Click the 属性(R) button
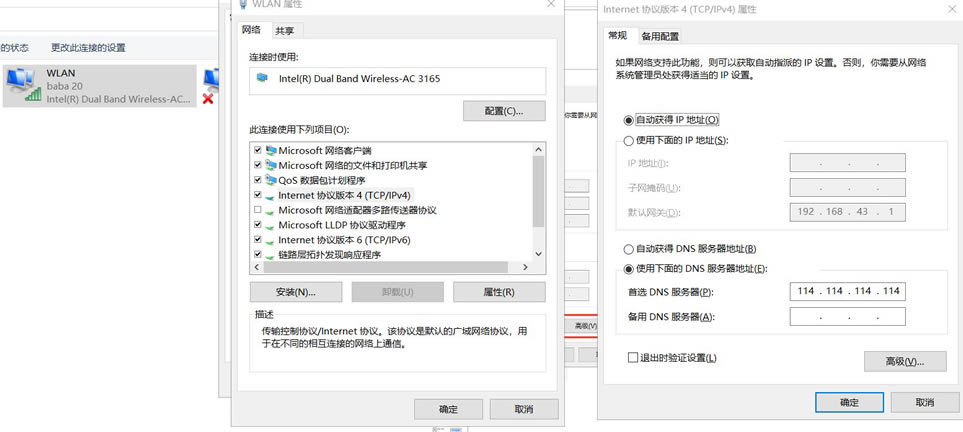Screen dimensions: 963x432 click(499, 292)
